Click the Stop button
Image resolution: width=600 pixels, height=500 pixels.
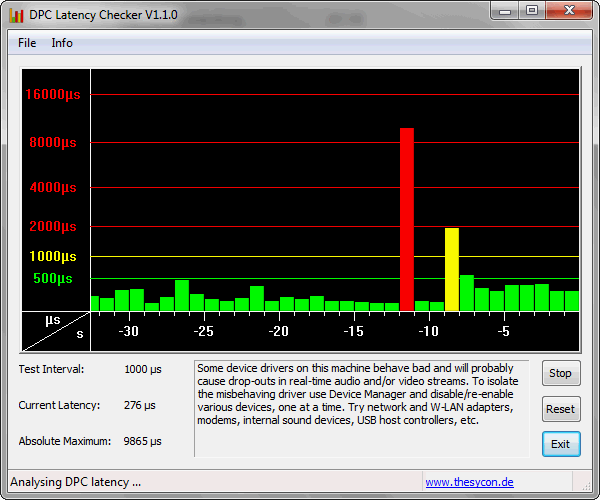tap(561, 373)
